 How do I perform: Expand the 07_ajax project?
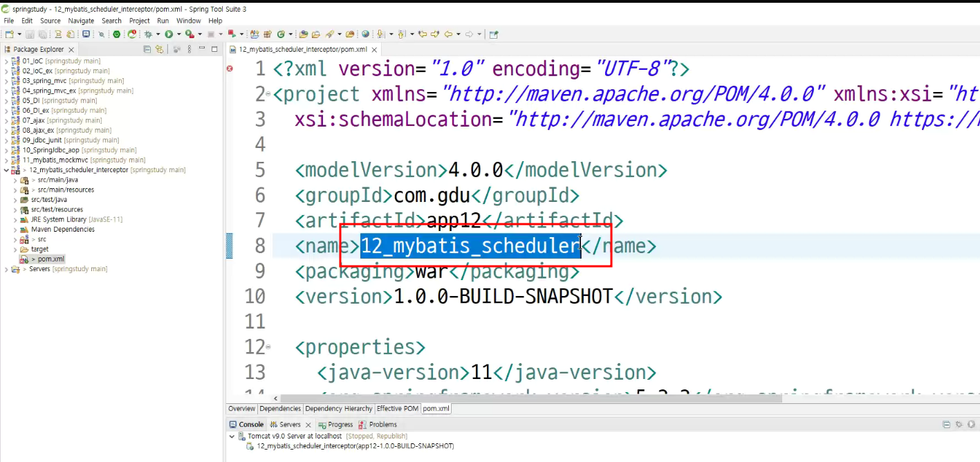pyautogui.click(x=6, y=120)
